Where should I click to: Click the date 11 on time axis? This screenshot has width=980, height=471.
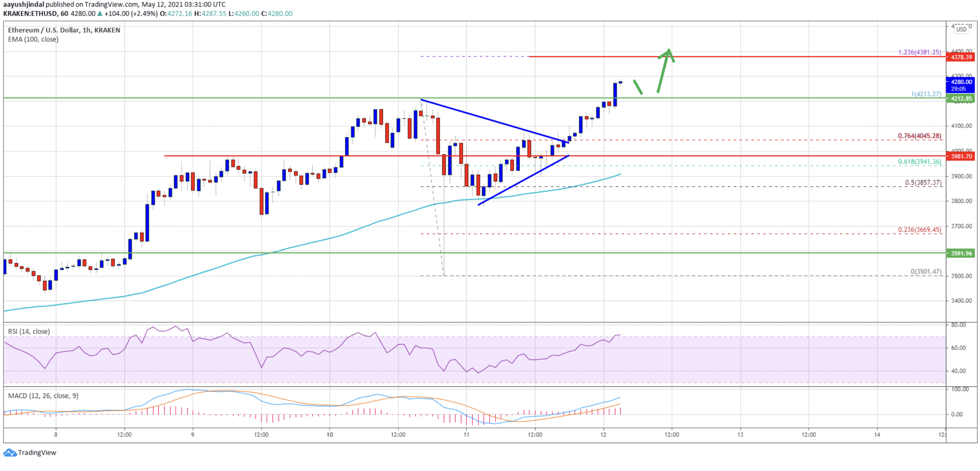tap(466, 435)
